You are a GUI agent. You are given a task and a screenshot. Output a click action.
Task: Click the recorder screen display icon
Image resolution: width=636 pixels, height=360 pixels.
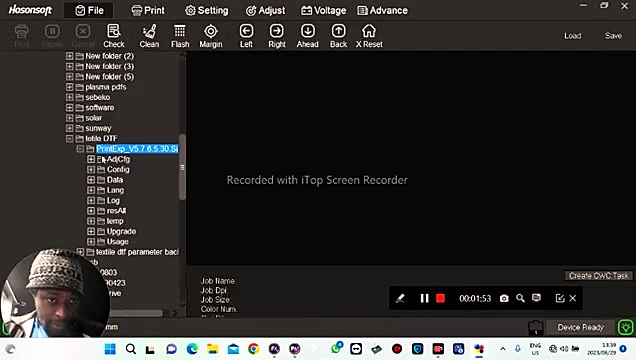click(x=536, y=298)
